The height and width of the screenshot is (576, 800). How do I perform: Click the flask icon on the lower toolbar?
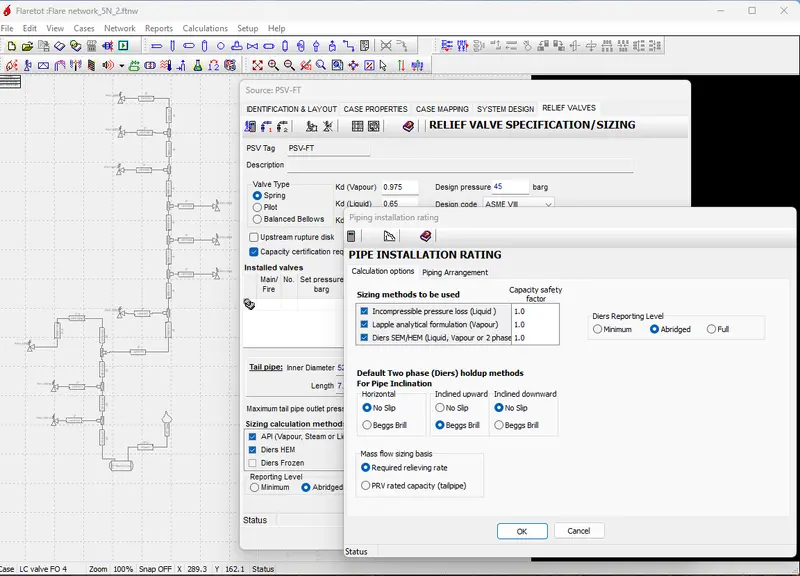196,65
